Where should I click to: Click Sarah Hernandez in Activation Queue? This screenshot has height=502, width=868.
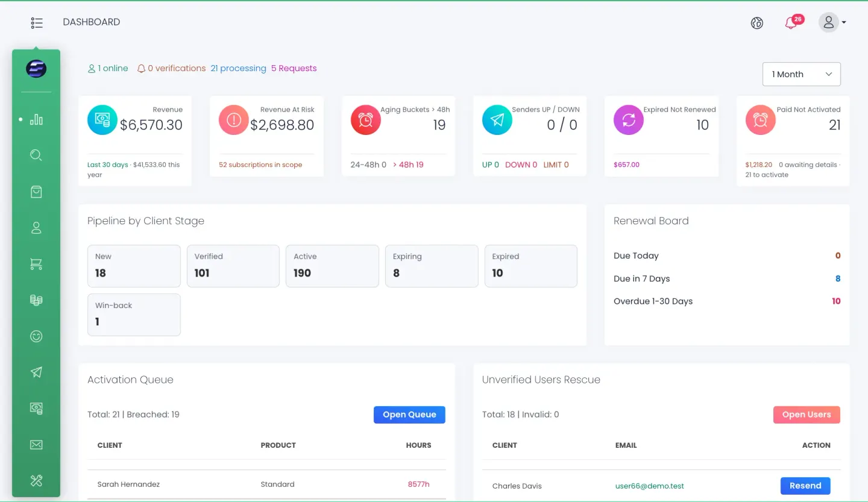click(128, 484)
